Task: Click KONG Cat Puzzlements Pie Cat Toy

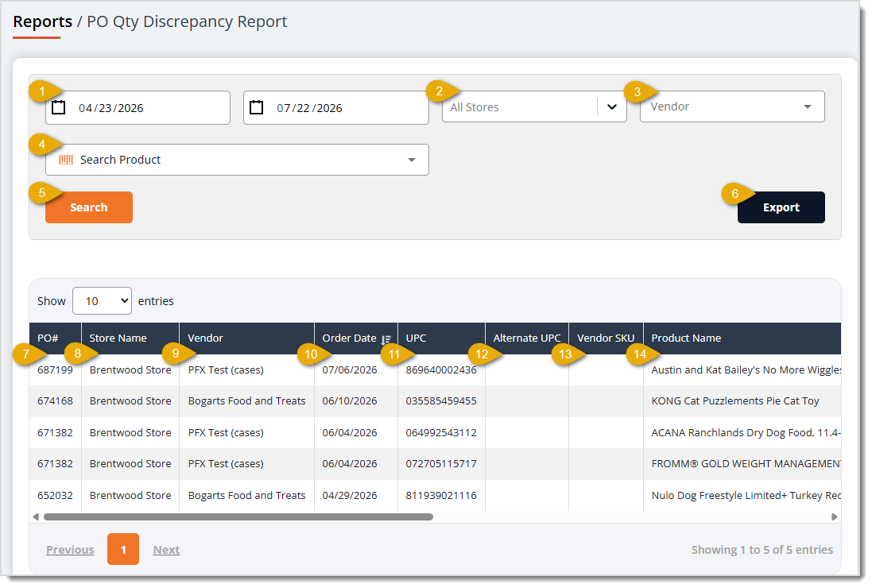Action: 735,401
